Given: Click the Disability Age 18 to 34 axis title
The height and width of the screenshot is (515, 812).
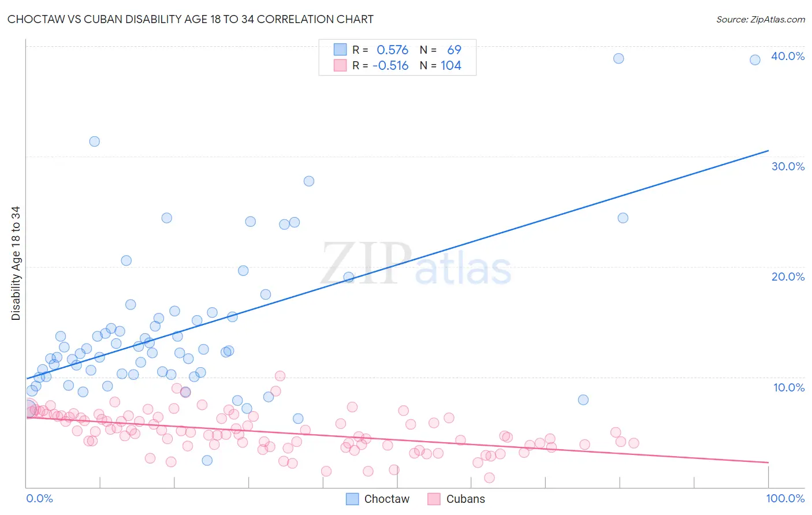Looking at the screenshot, I should tap(16, 263).
